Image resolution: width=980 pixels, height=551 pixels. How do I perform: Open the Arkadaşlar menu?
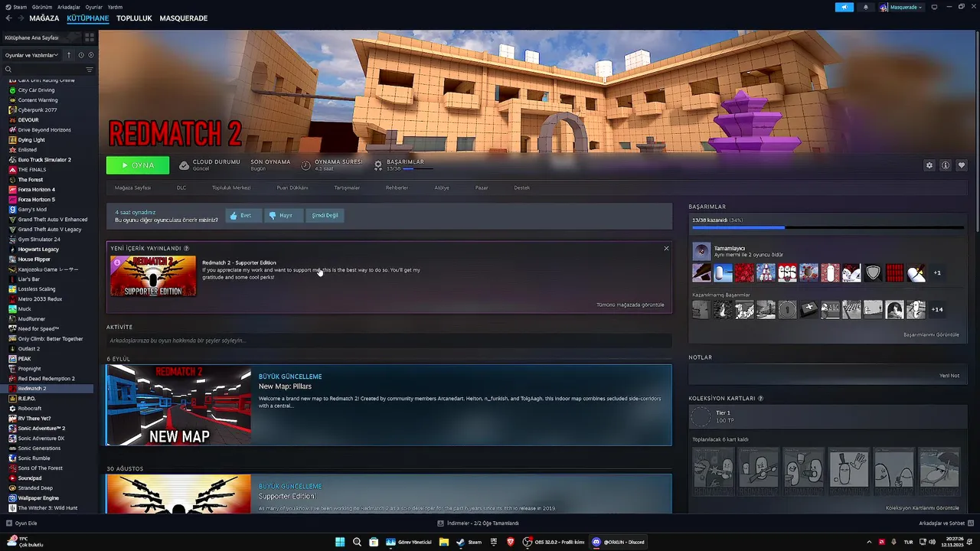69,7
